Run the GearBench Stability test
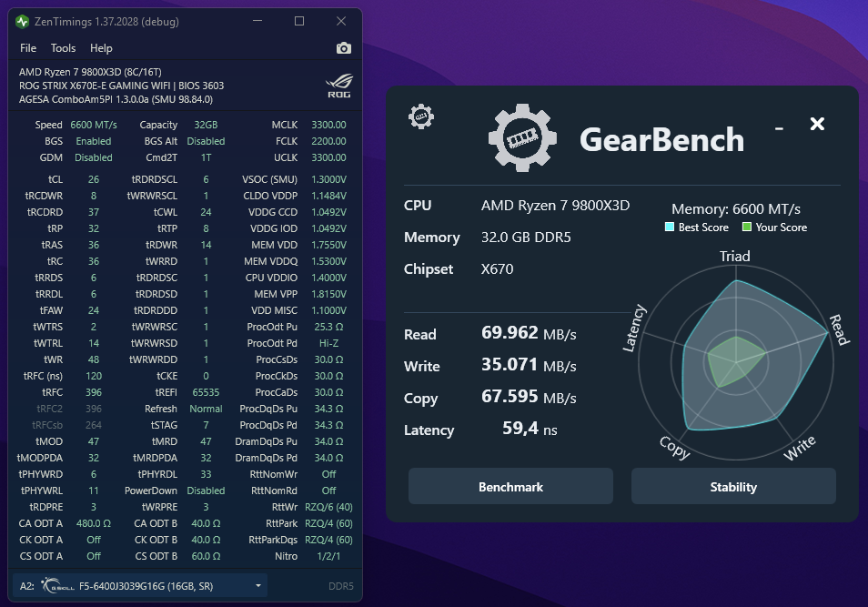Image resolution: width=868 pixels, height=607 pixels. (733, 486)
